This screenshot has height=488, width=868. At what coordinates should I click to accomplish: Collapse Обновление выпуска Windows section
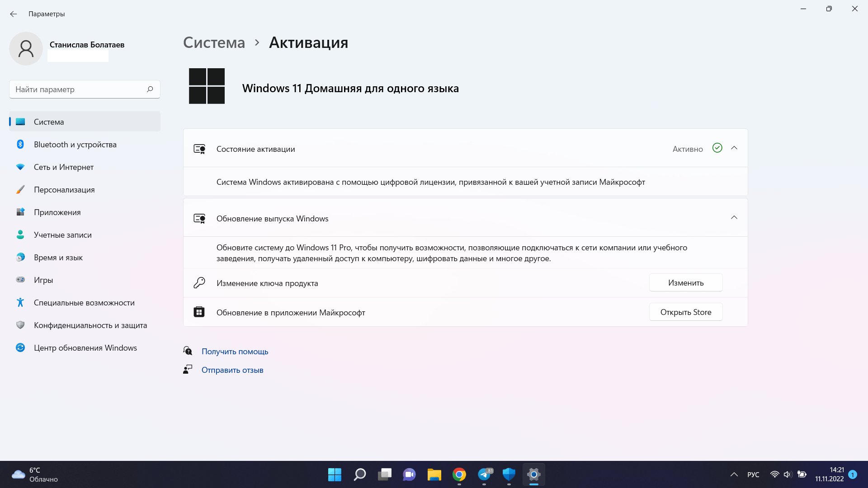[x=734, y=217]
